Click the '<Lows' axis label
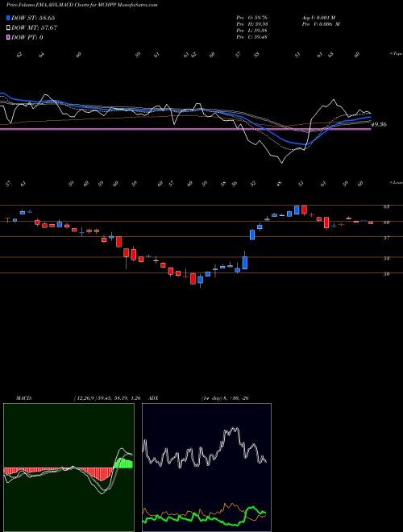This screenshot has width=403, height=532. point(396,182)
